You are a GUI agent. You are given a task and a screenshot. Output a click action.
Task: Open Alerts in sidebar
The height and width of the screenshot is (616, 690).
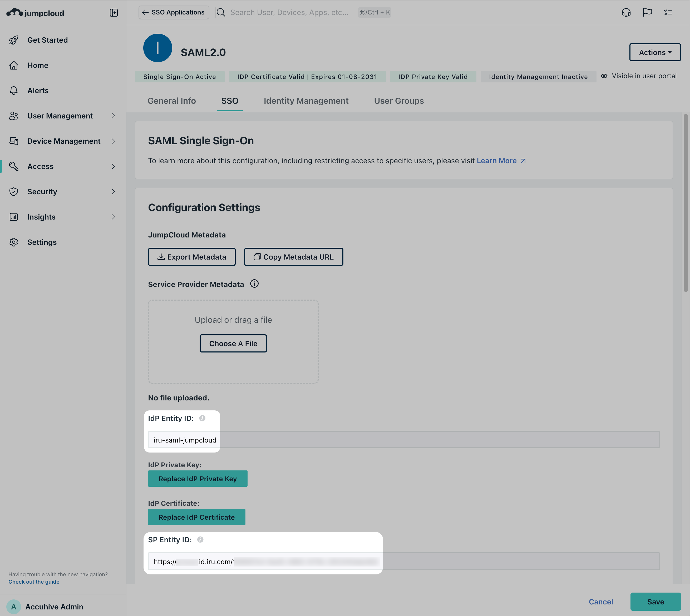point(38,90)
